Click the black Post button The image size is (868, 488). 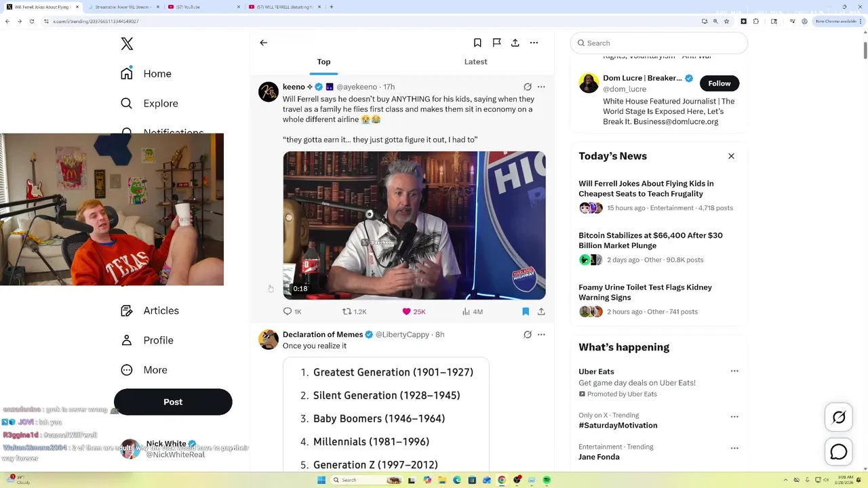(173, 402)
